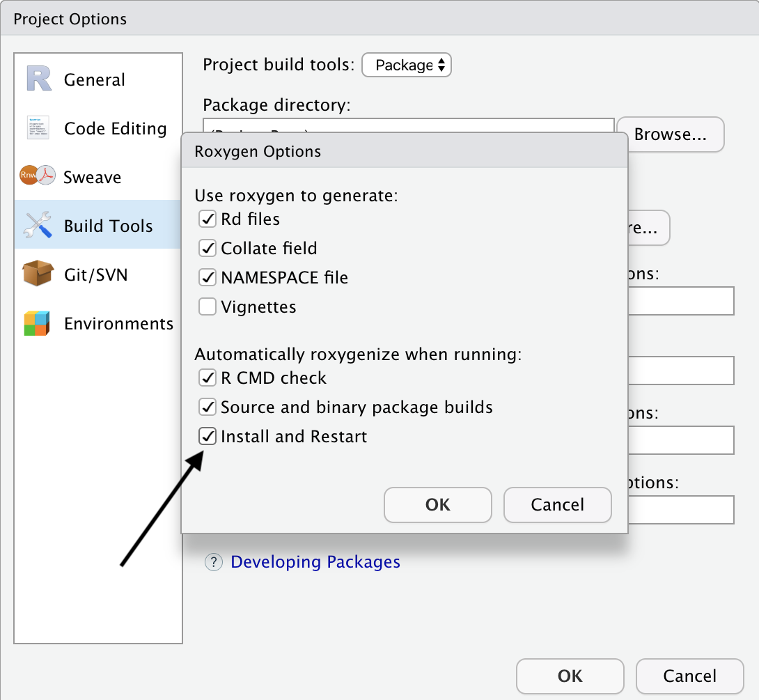Uncheck the Rd files checkbox

(x=208, y=219)
